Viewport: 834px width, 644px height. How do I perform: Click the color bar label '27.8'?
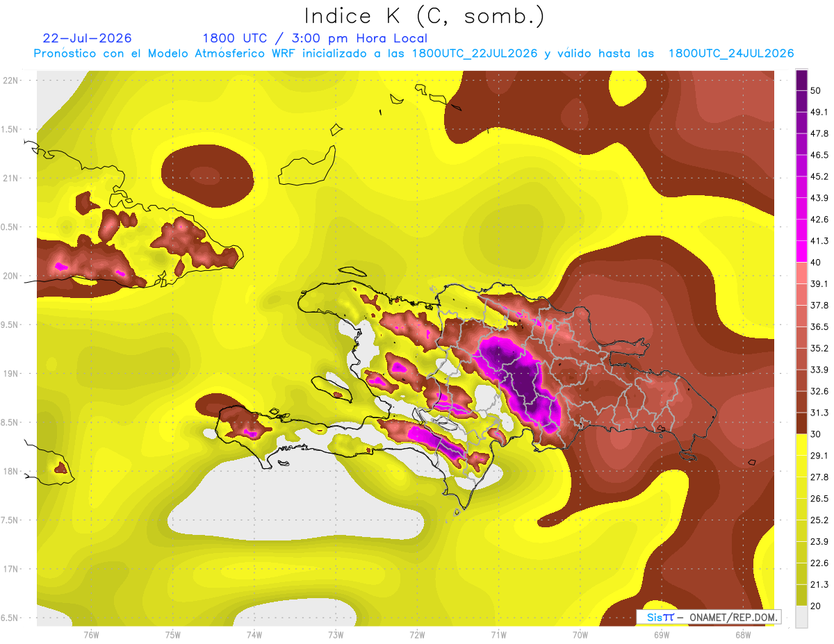click(x=819, y=477)
